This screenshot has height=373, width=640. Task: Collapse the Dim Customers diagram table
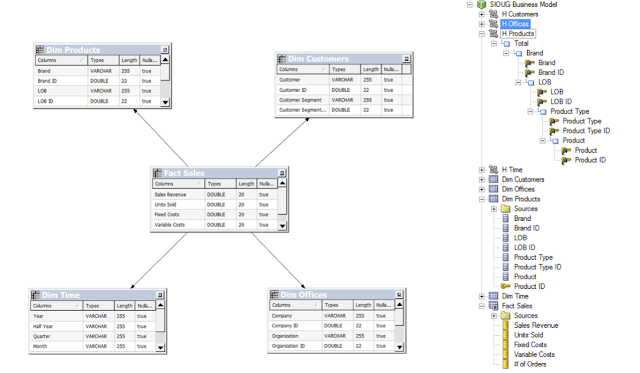pyautogui.click(x=407, y=59)
